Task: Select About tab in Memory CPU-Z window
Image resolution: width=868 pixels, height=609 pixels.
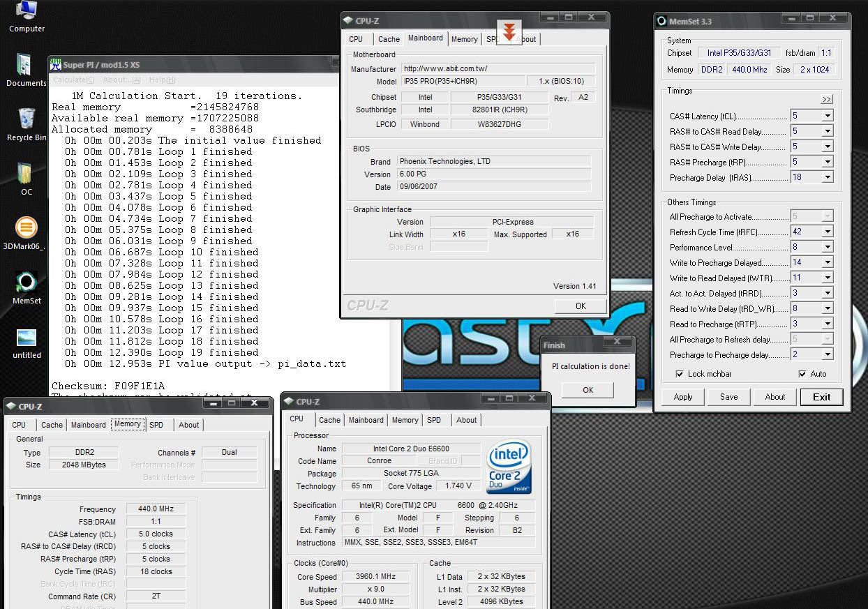Action: pos(188,425)
